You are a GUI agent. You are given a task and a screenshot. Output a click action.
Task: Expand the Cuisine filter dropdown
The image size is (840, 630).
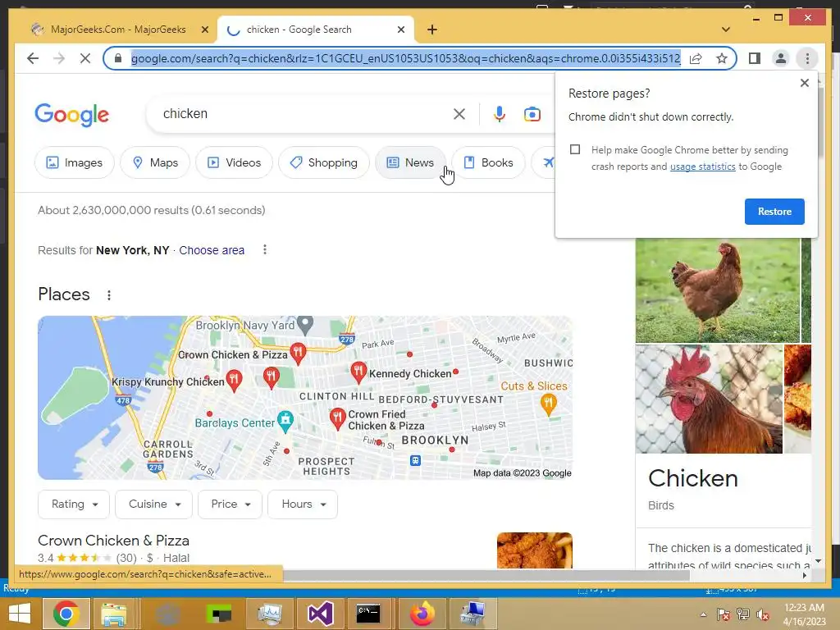[x=153, y=504]
